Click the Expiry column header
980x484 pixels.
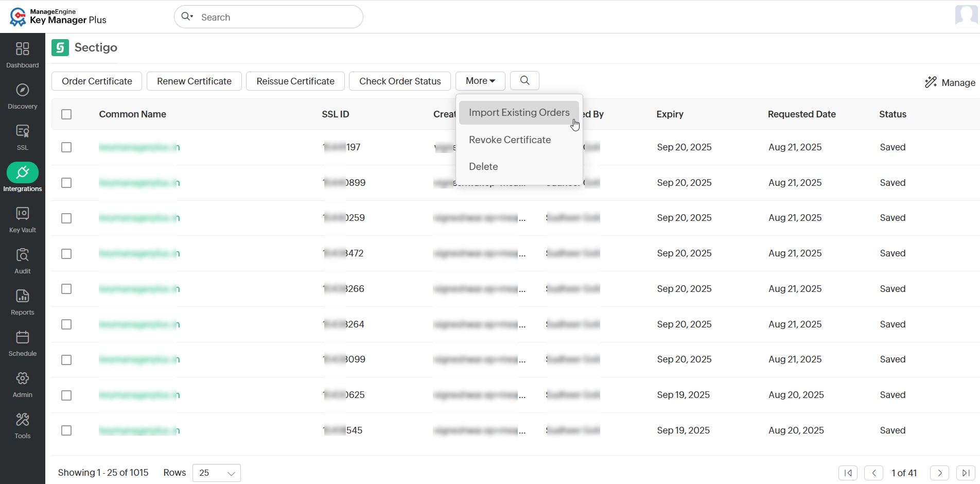[670, 114]
